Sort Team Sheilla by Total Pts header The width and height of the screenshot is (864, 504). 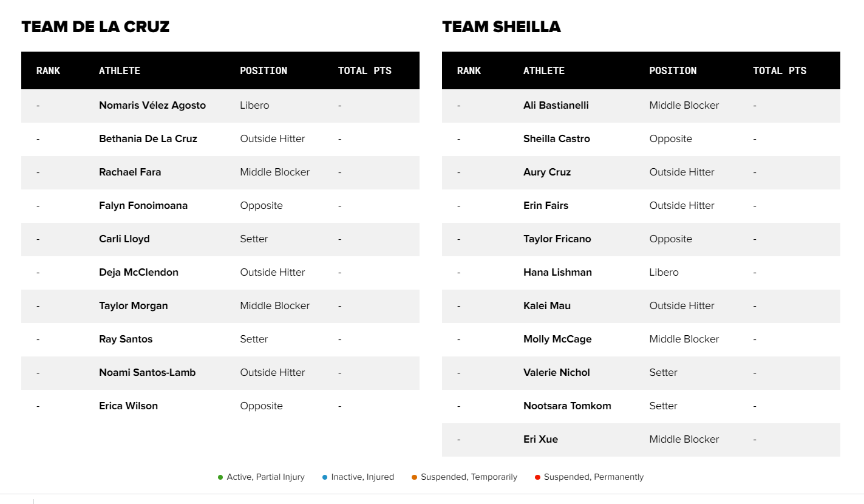pos(779,70)
